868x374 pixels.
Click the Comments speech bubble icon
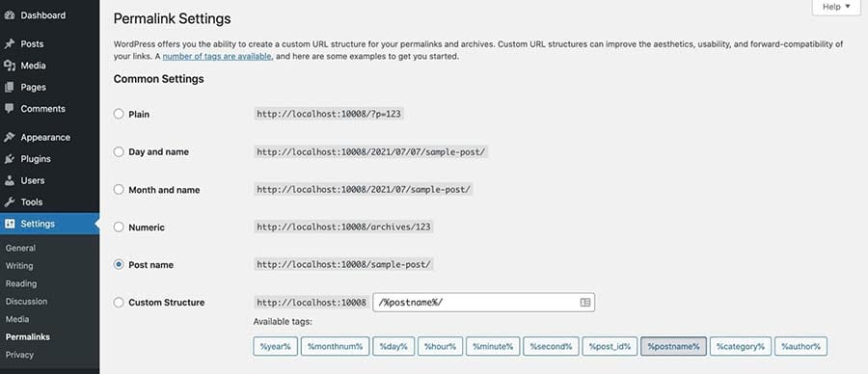[x=9, y=108]
